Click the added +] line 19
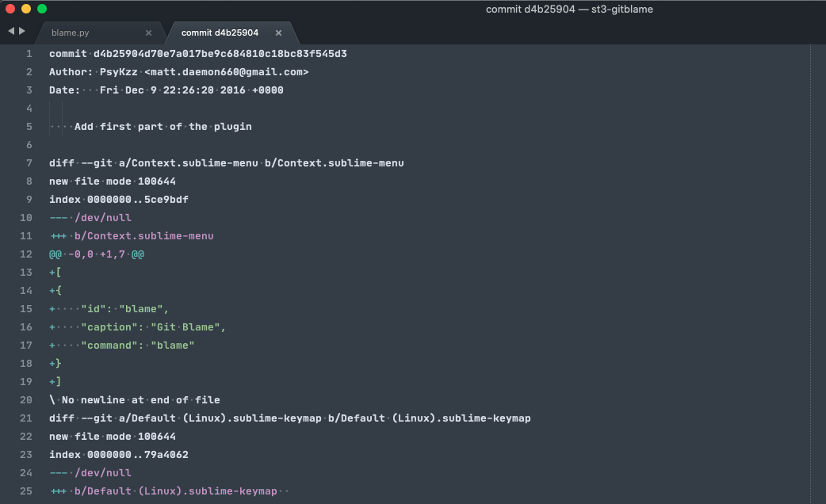The height and width of the screenshot is (504, 826). (x=55, y=382)
